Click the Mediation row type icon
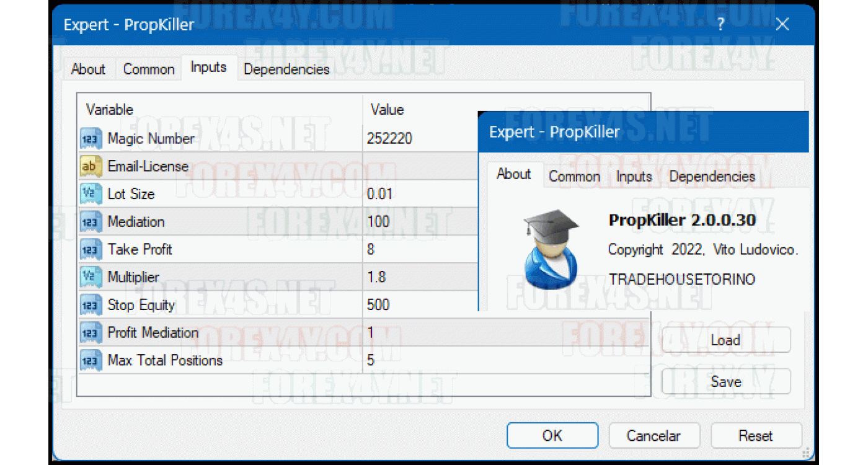 click(91, 222)
